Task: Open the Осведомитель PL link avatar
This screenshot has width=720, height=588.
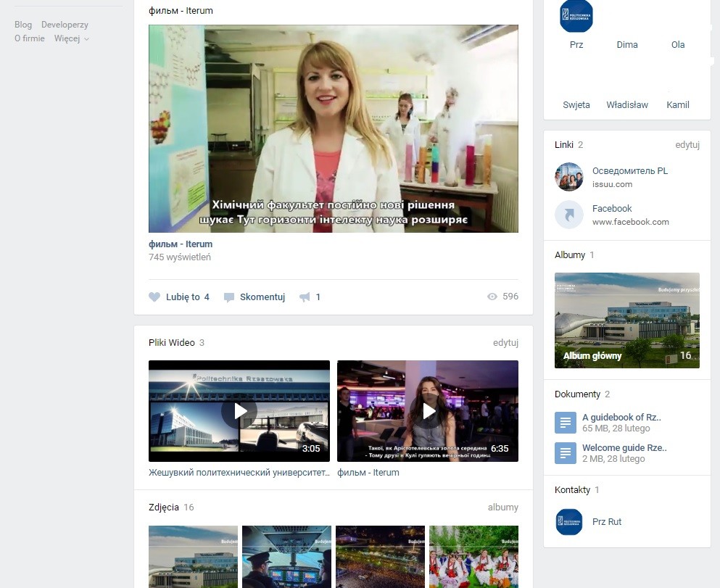Action: pyautogui.click(x=569, y=177)
